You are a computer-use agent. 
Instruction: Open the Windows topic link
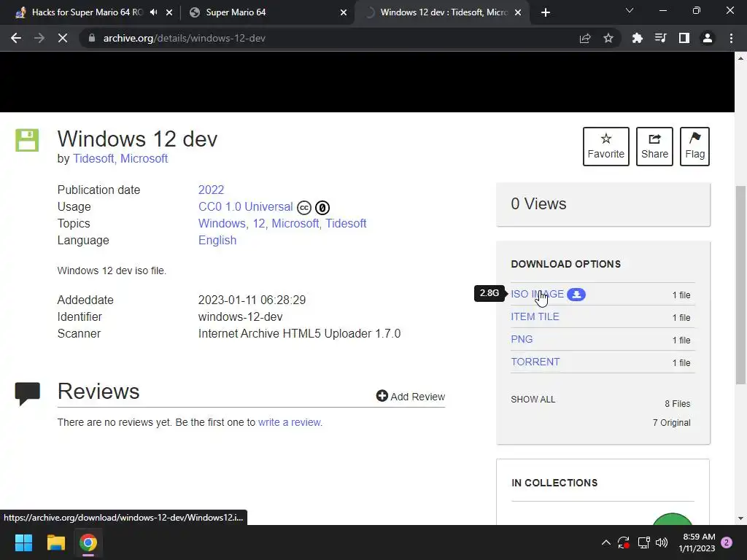tap(222, 223)
